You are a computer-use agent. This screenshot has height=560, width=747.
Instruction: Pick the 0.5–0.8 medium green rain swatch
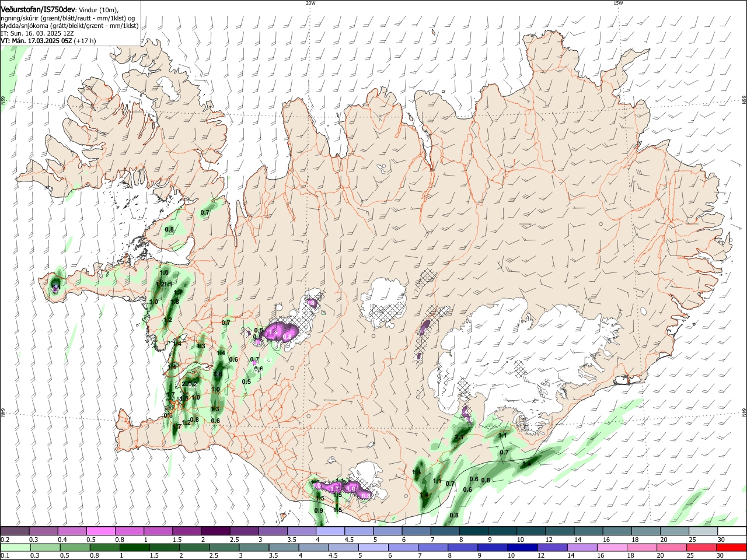75,548
